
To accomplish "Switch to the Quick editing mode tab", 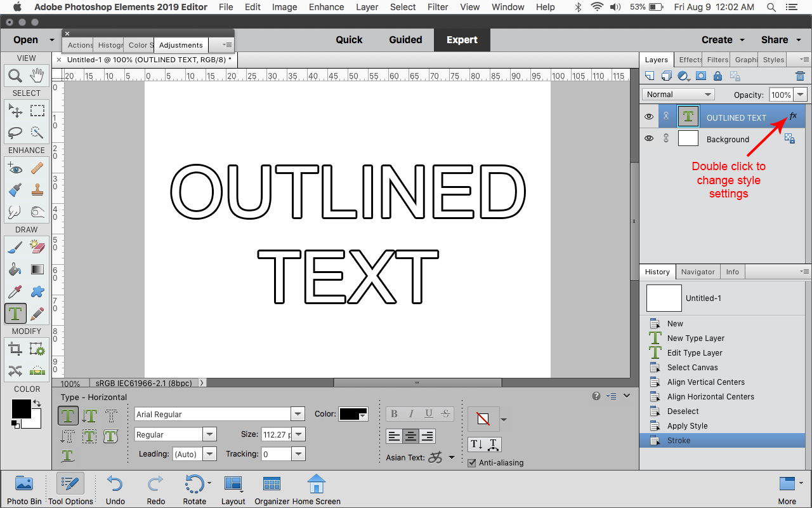I will 349,39.
